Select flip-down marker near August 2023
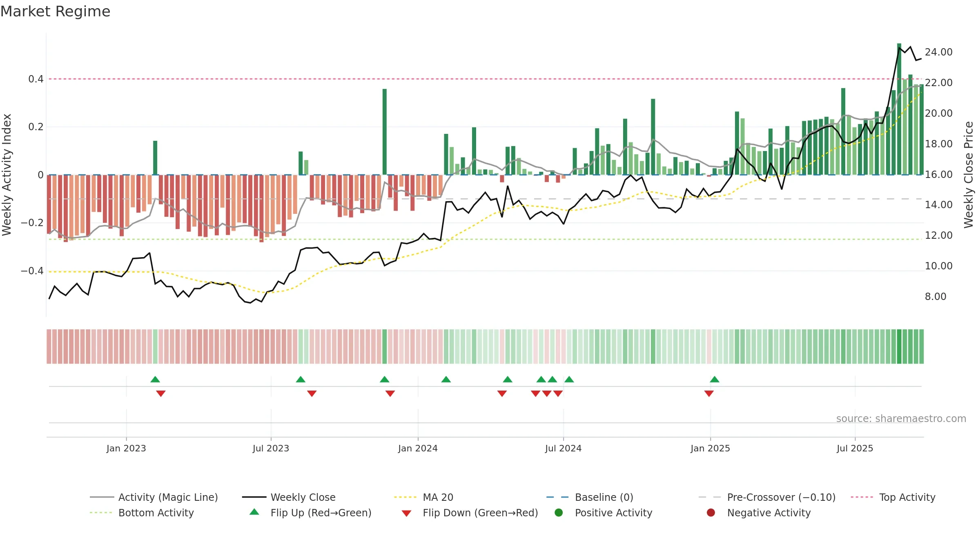Viewport: 980px width, 551px height. [312, 393]
